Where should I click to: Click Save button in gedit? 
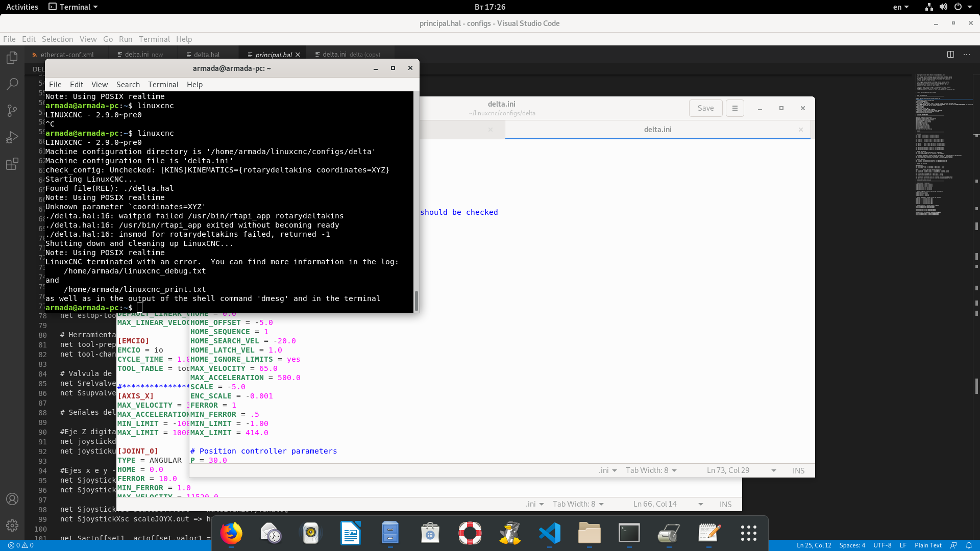[x=706, y=108]
